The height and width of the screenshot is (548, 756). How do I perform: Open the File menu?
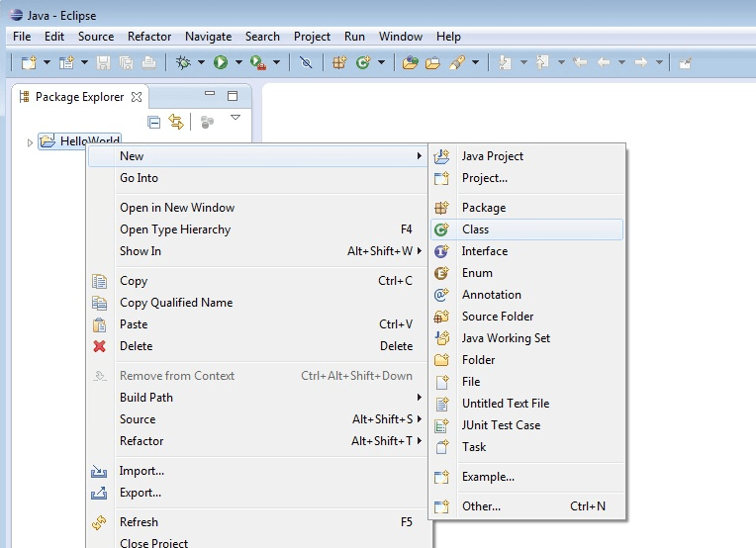22,37
